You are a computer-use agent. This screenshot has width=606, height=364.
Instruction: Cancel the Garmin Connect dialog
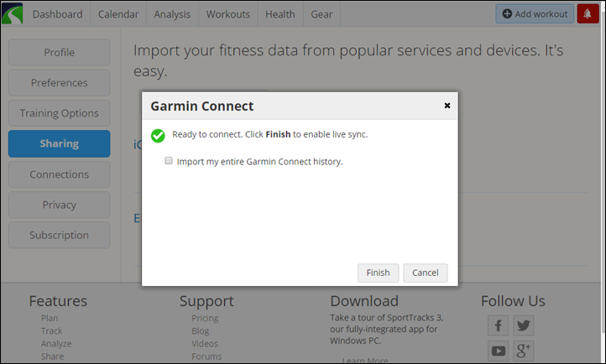coord(426,273)
